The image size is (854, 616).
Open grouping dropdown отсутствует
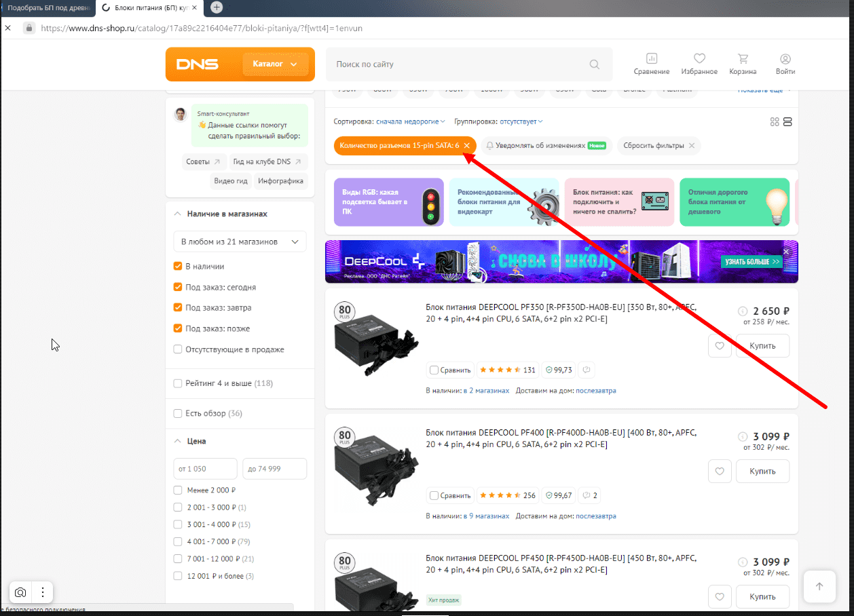coord(521,121)
